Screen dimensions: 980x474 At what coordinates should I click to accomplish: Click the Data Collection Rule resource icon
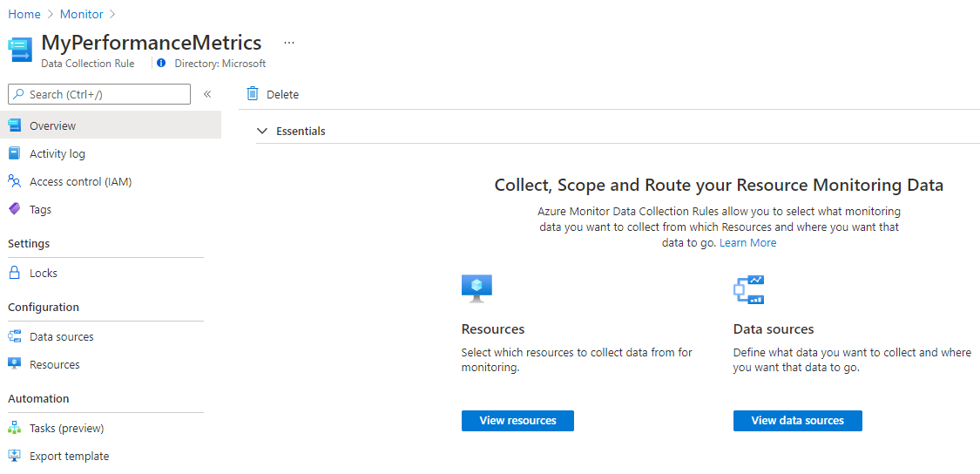pyautogui.click(x=20, y=50)
